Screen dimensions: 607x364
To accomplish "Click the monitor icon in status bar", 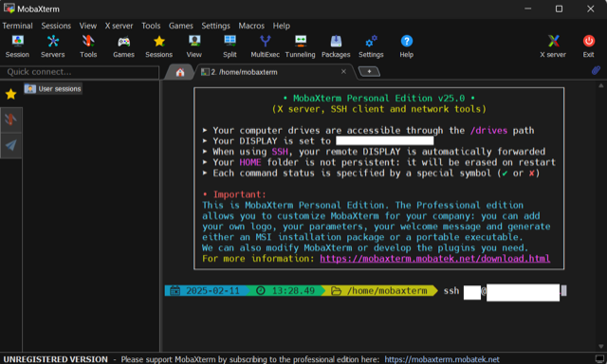I will click(599, 358).
